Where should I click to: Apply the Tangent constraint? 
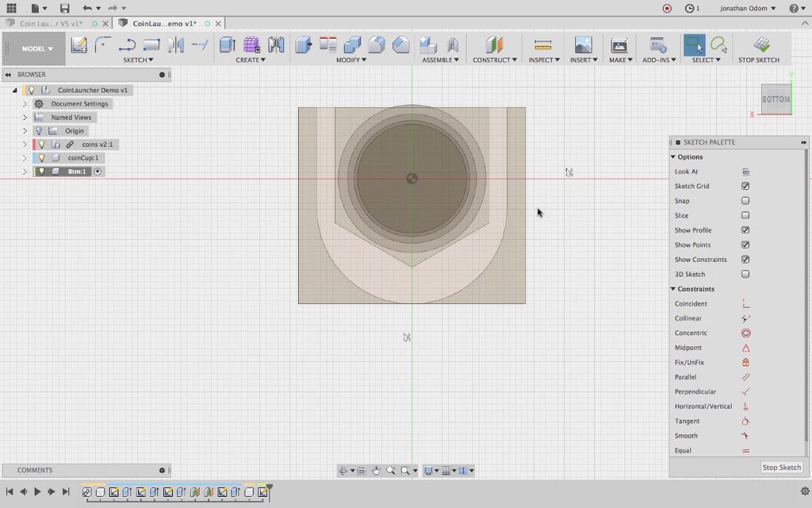click(x=745, y=421)
